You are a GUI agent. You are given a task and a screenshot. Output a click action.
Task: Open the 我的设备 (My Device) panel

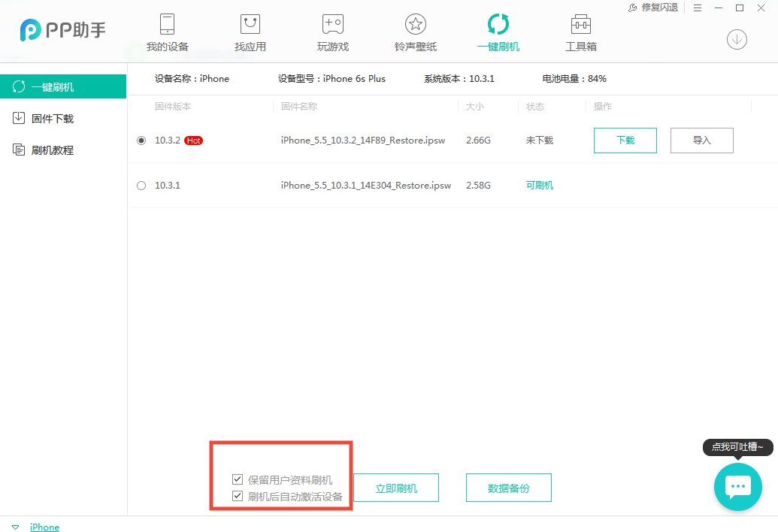pyautogui.click(x=166, y=30)
